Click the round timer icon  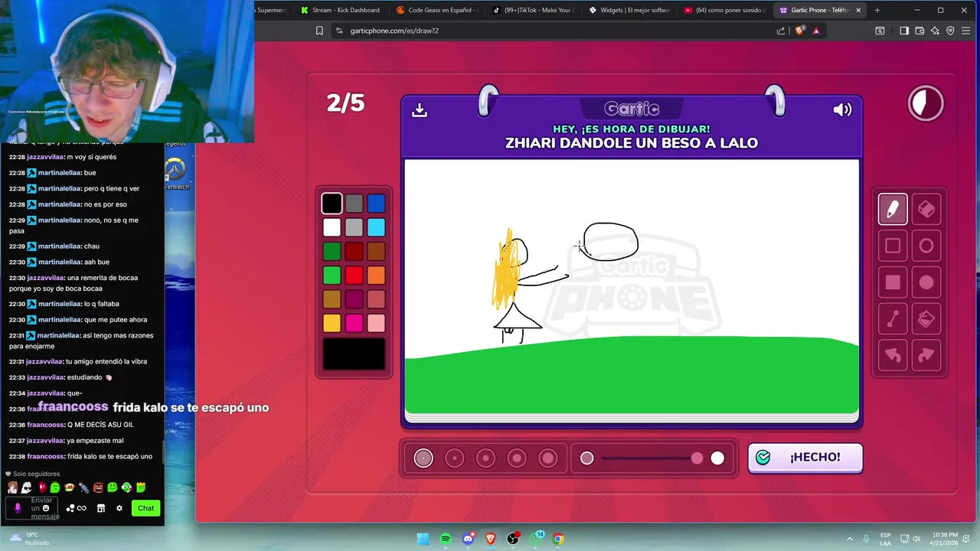[x=926, y=103]
